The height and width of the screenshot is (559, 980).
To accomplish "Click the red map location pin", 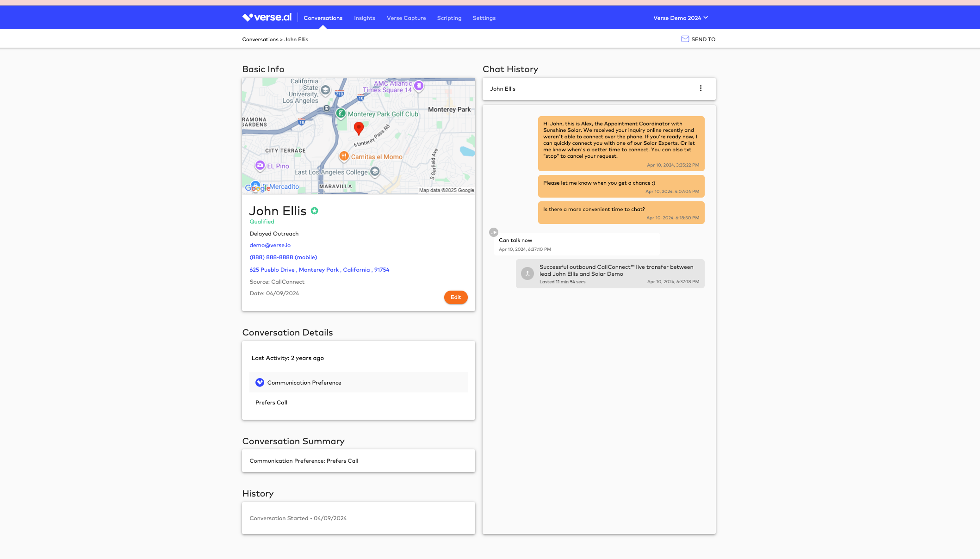I will [359, 128].
